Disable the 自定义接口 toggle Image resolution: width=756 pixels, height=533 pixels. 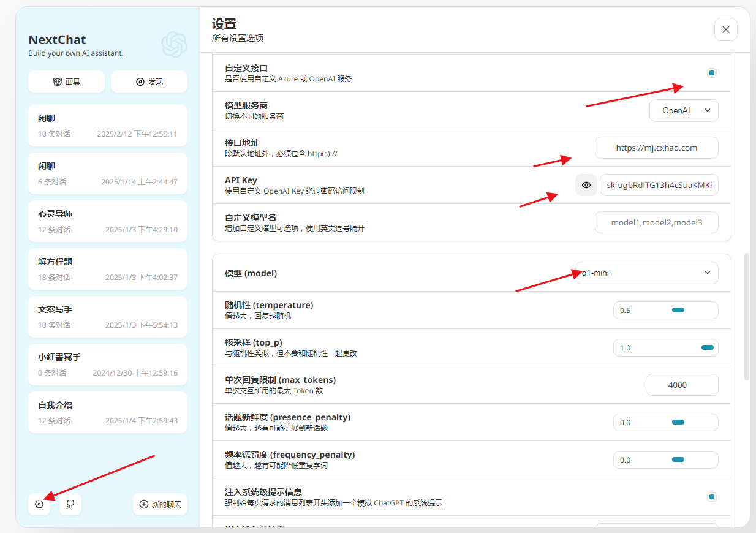click(x=711, y=72)
